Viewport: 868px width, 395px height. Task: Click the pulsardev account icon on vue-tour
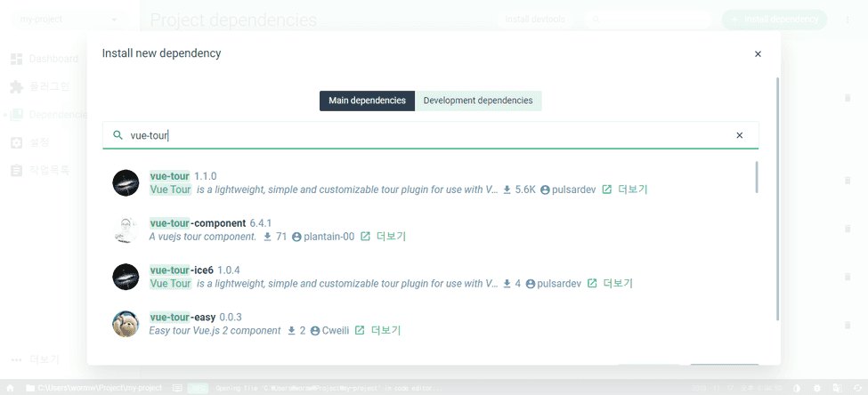[x=545, y=189]
